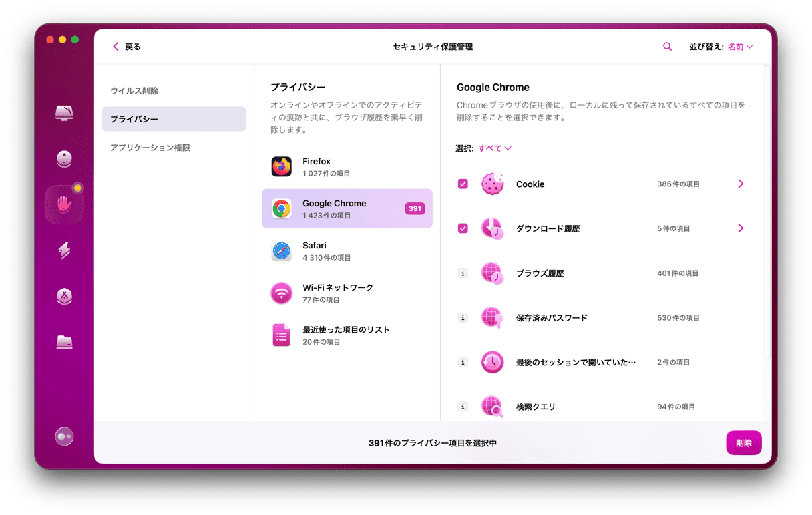This screenshot has height=515, width=812.
Task: Uncheck the ダウンロード履歴 checkbox
Action: point(463,228)
